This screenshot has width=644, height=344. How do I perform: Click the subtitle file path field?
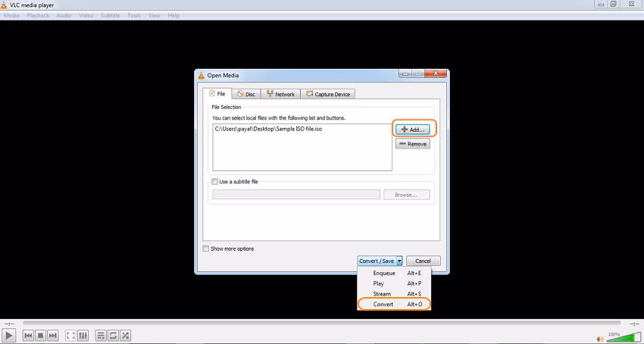coord(296,195)
